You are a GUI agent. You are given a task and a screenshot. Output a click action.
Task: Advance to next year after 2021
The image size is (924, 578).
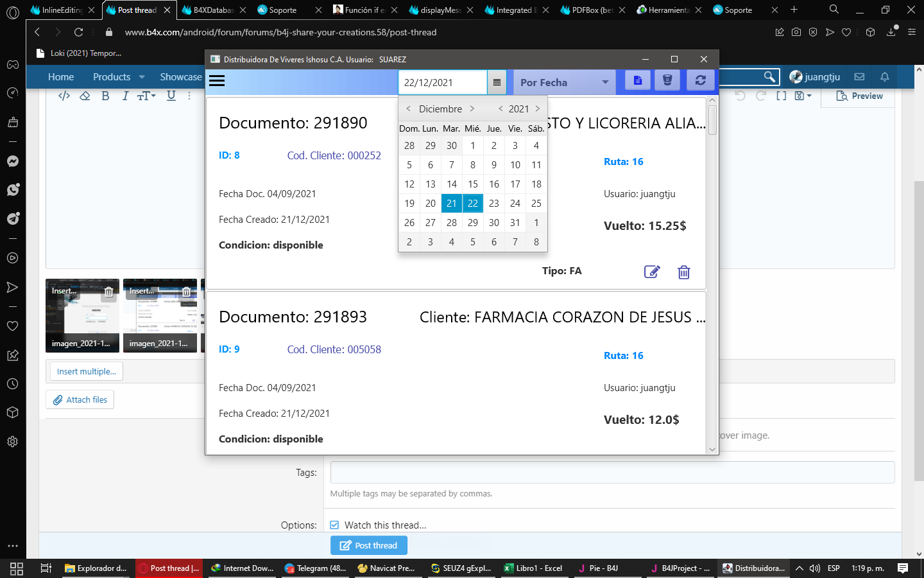tap(538, 109)
